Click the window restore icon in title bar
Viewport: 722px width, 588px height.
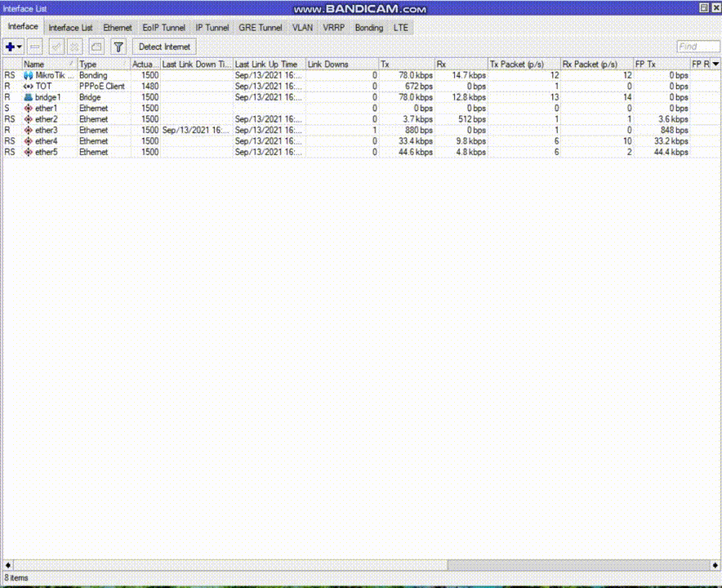(x=704, y=8)
